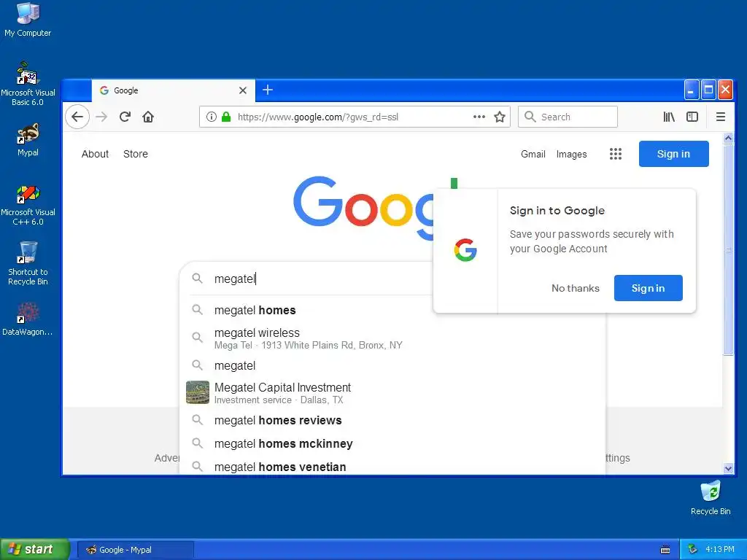This screenshot has width=747, height=560.
Task: Click the About link
Action: (x=95, y=154)
